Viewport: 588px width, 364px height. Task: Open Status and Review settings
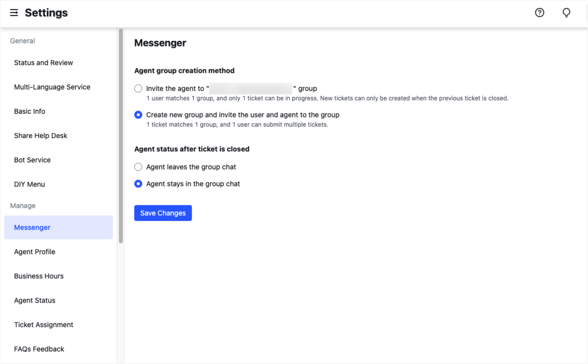[43, 63]
